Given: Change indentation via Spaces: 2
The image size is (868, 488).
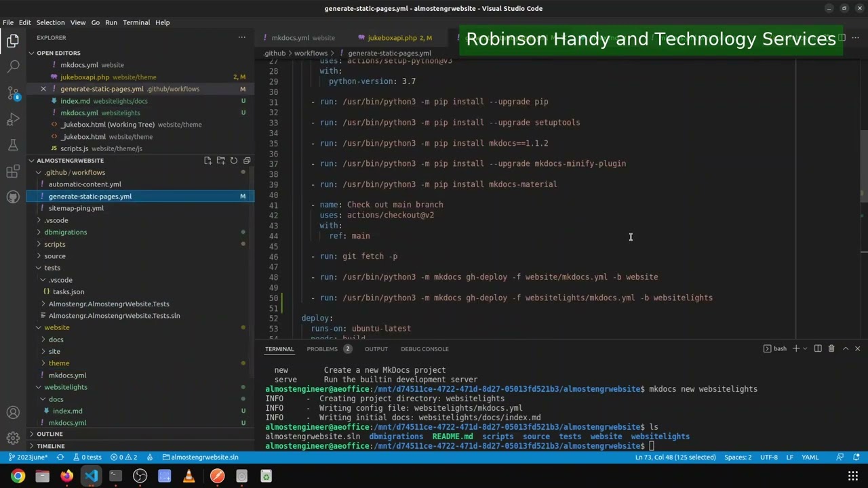Looking at the screenshot, I should tap(738, 457).
